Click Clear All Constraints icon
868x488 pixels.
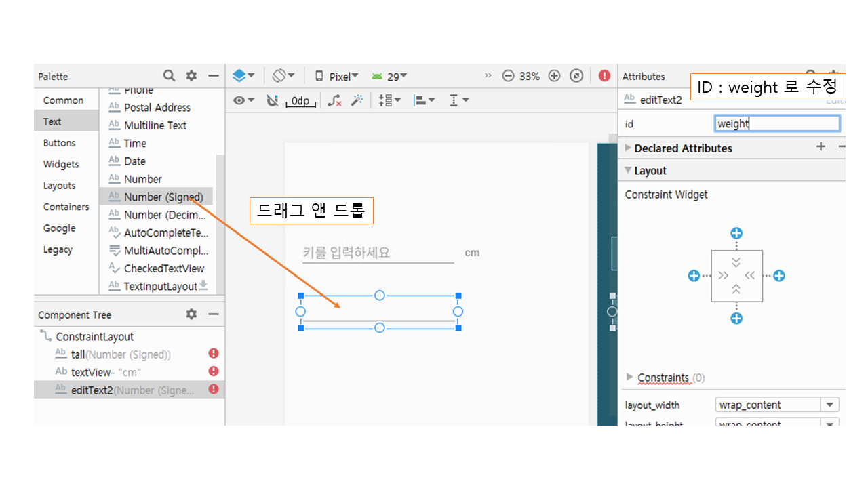(x=334, y=100)
